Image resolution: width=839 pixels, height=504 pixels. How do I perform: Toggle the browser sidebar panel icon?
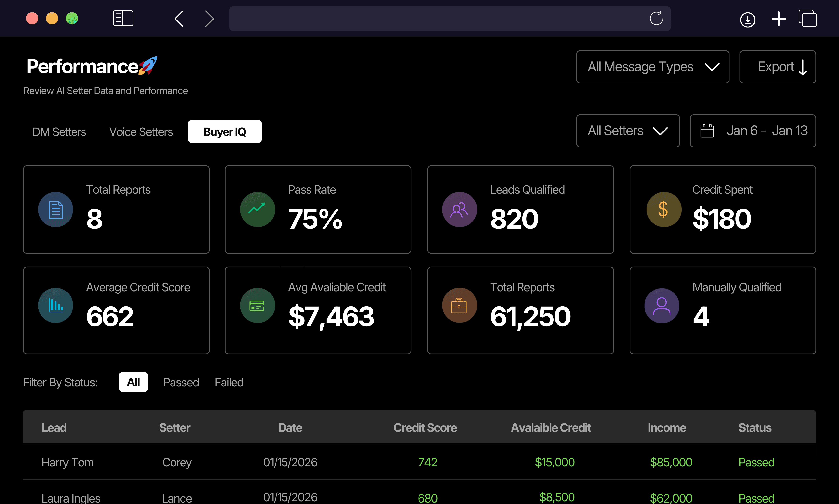tap(123, 18)
